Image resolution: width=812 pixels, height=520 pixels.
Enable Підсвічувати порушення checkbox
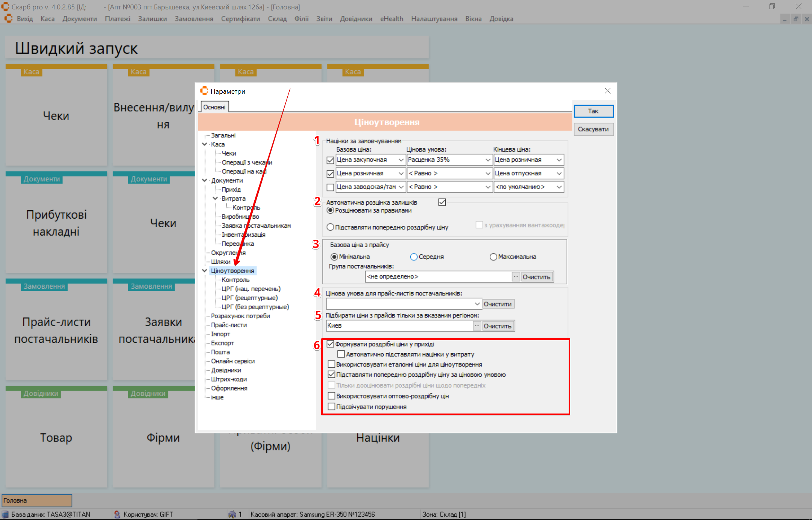331,407
